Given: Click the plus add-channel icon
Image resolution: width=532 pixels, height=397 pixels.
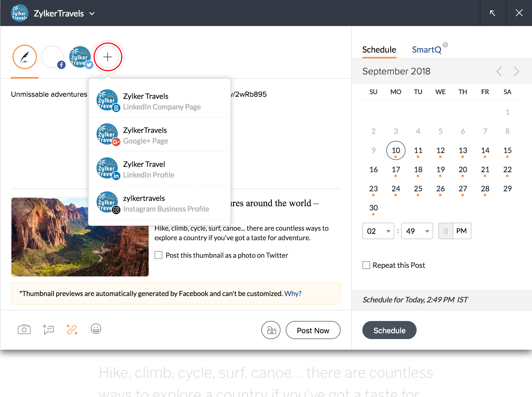Looking at the screenshot, I should (x=108, y=57).
